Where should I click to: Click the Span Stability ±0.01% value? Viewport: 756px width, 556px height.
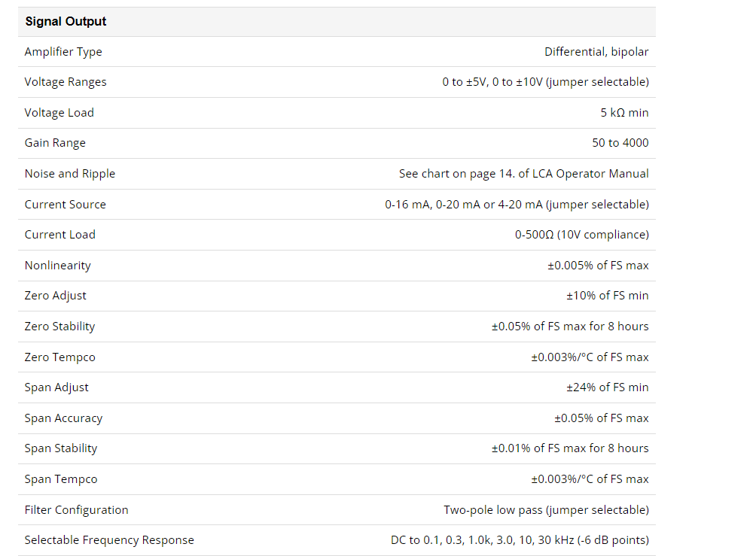[570, 448]
